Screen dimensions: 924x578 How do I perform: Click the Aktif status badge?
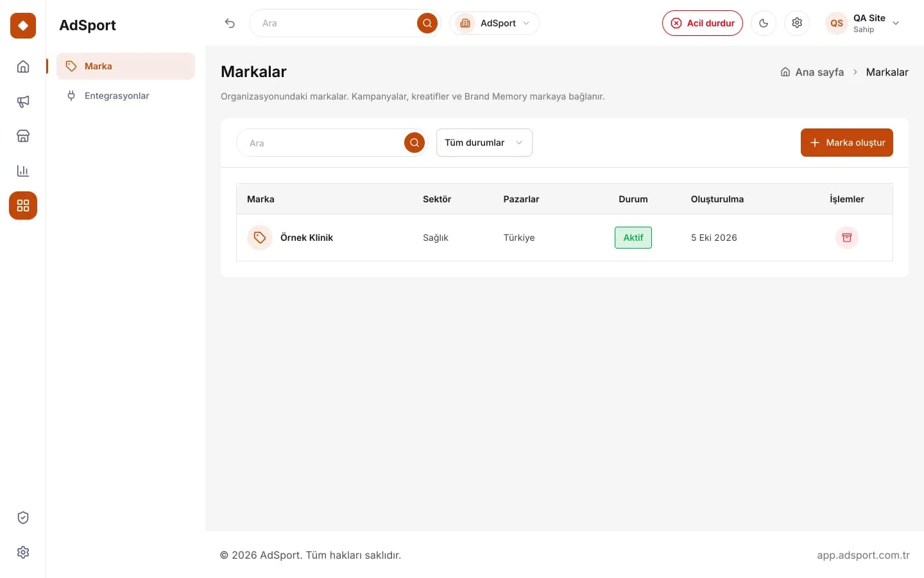tap(633, 238)
